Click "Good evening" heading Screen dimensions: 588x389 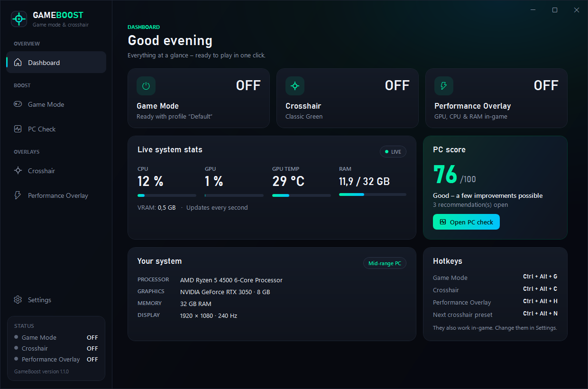170,40
